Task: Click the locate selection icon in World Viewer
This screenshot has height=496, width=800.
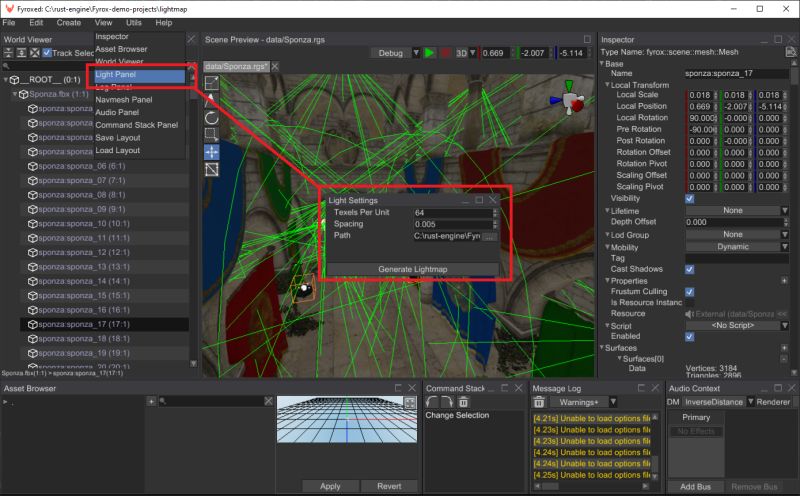Action: click(x=34, y=53)
